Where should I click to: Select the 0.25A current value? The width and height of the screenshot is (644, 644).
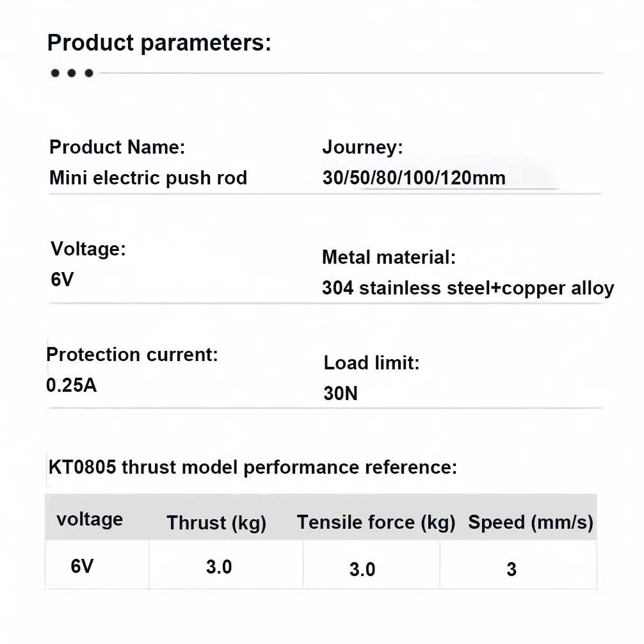pyautogui.click(x=71, y=385)
